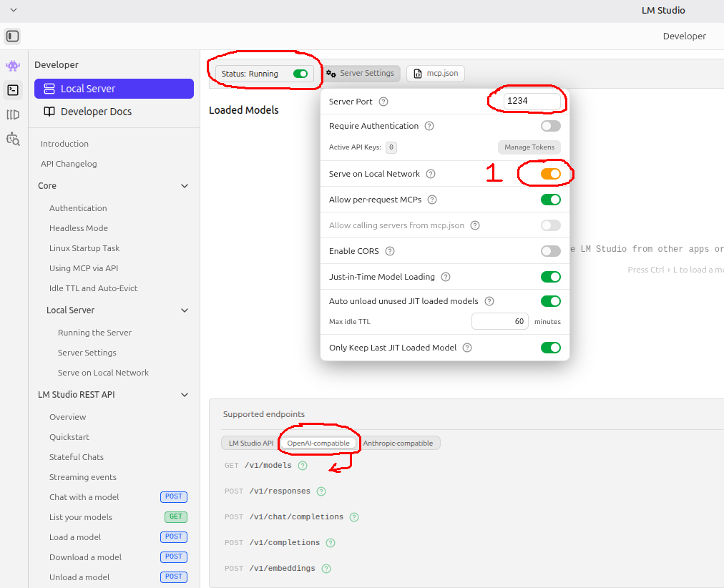Screen dimensions: 724x588
Task: Open the mcp.json button
Action: (436, 74)
